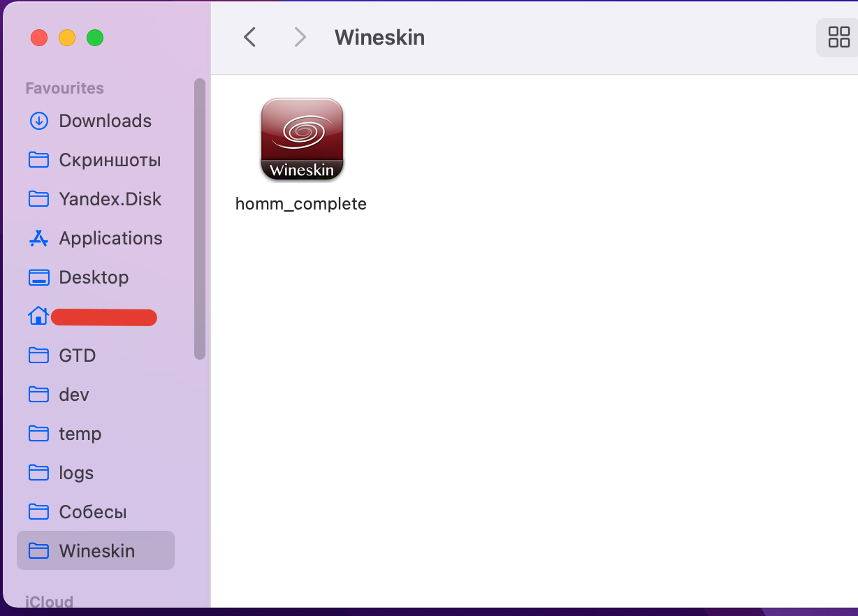Select the Wineskin sidebar text label
Image resolution: width=858 pixels, height=616 pixels.
(97, 551)
